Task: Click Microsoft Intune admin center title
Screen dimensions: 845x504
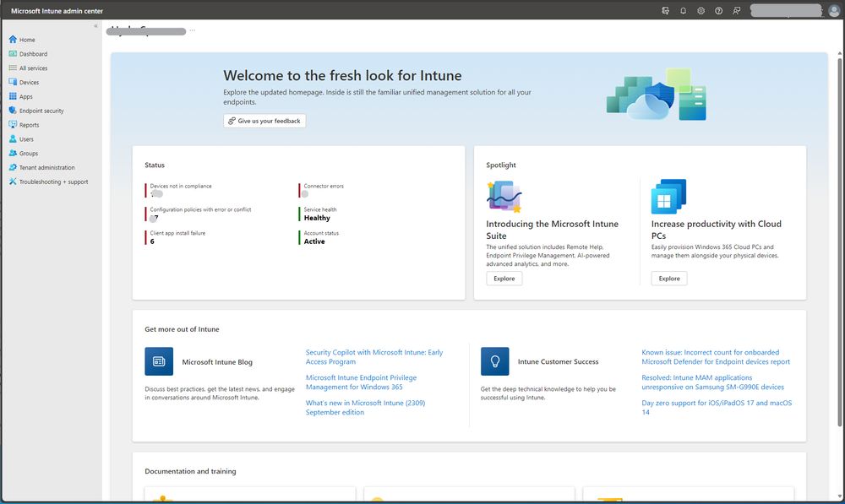Action: tap(57, 11)
